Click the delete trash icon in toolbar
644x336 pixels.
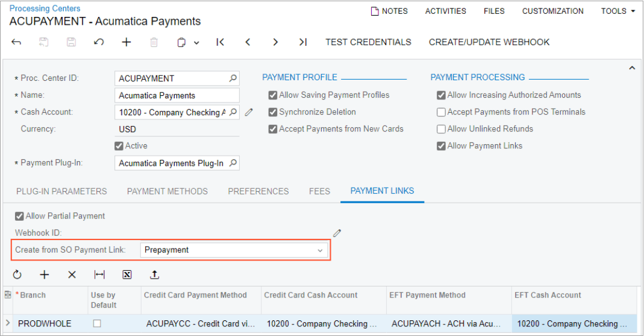coord(154,42)
